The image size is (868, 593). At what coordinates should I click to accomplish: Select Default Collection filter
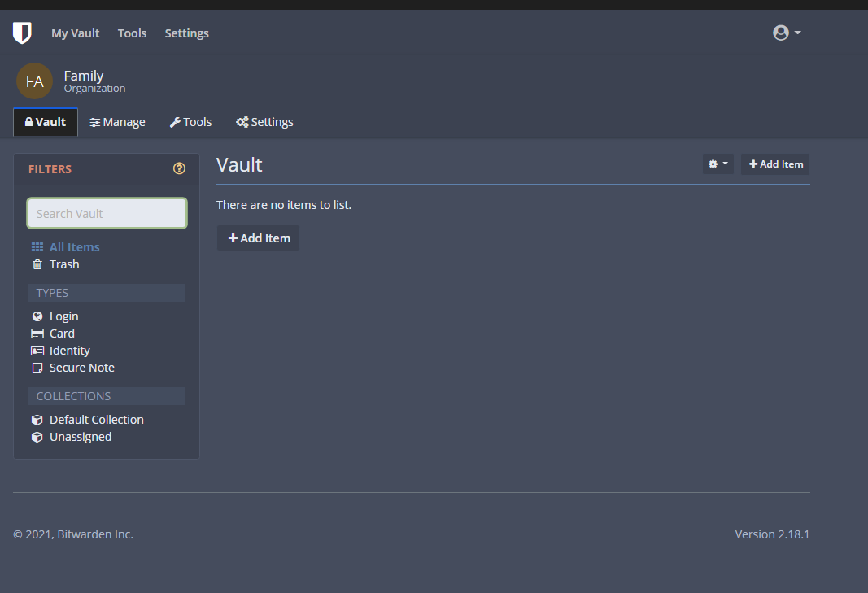tap(88, 420)
